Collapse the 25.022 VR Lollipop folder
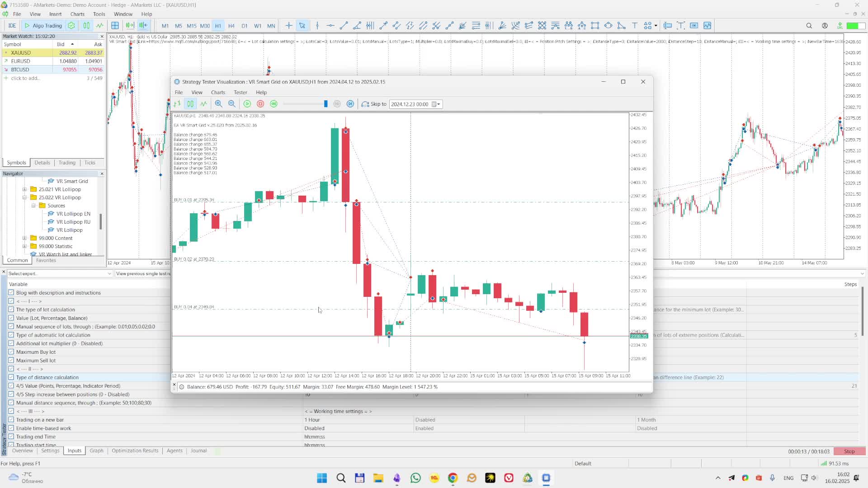The height and width of the screenshot is (488, 868). [25, 197]
